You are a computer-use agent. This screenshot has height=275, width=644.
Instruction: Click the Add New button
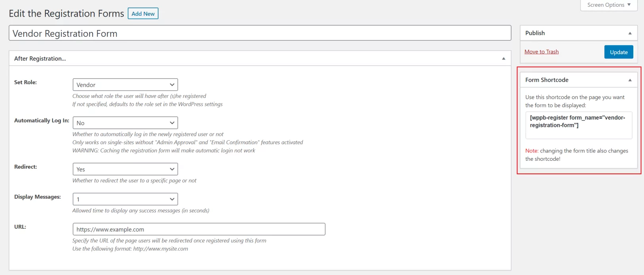[143, 13]
